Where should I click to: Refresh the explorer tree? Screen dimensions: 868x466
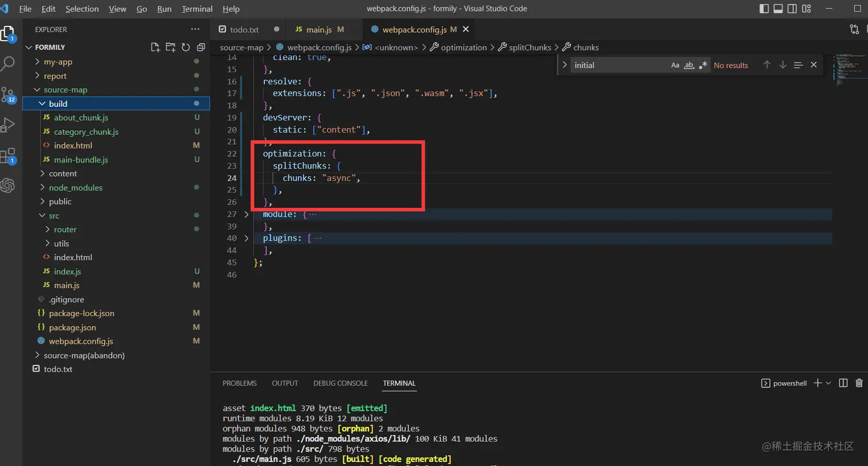185,47
